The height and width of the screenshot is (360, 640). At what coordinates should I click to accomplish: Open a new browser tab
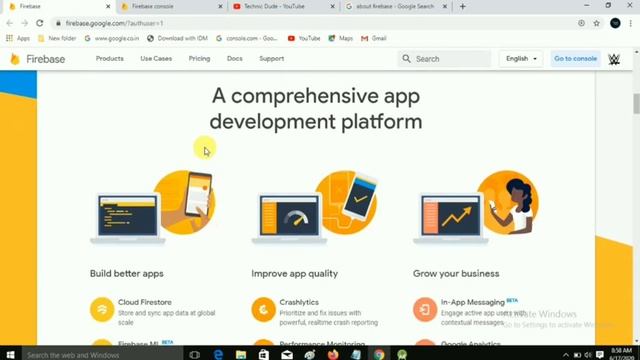462,7
